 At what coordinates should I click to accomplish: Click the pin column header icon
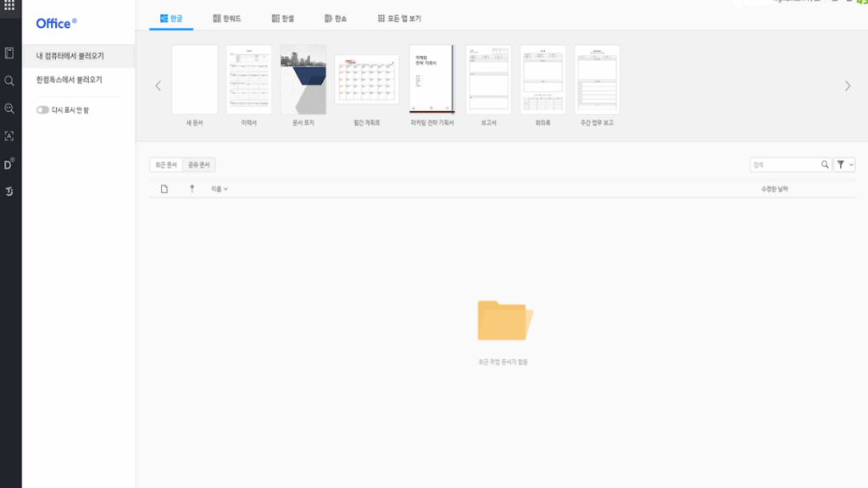click(192, 189)
